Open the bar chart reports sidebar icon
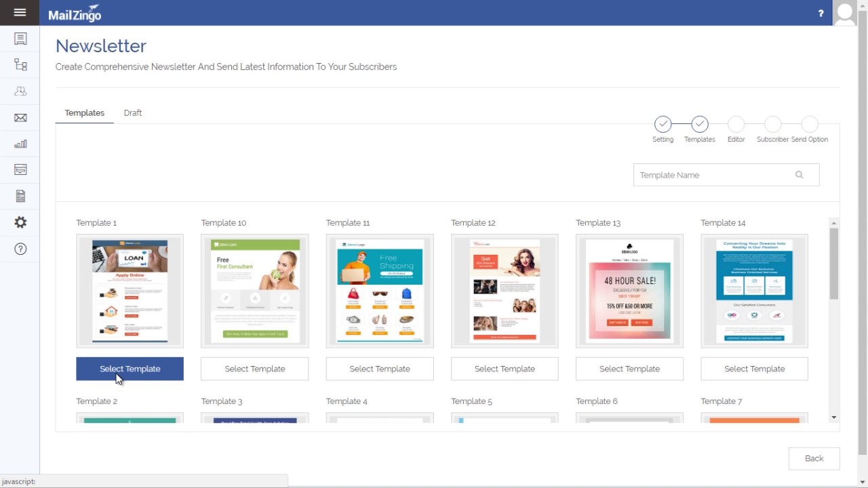 tap(20, 144)
